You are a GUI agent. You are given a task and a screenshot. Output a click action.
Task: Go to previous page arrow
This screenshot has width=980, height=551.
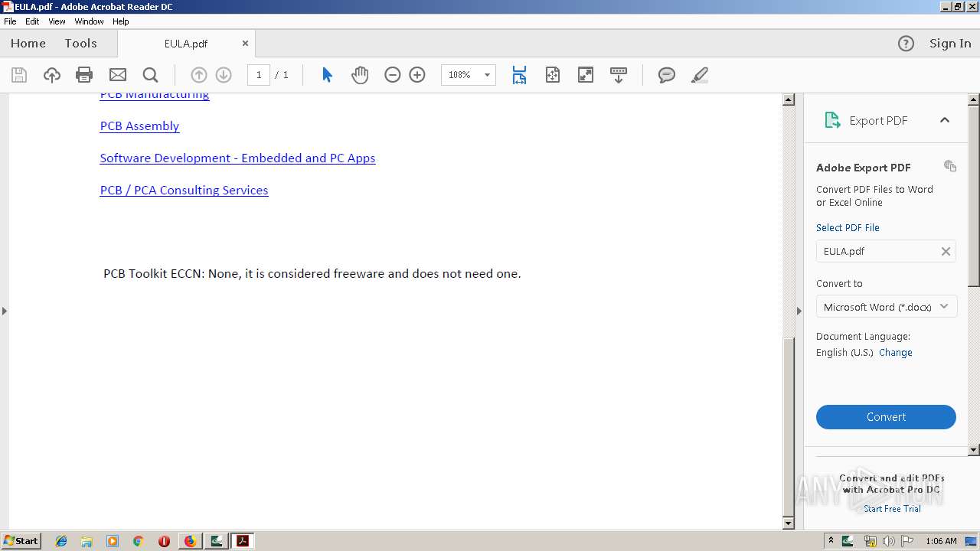[x=198, y=75]
